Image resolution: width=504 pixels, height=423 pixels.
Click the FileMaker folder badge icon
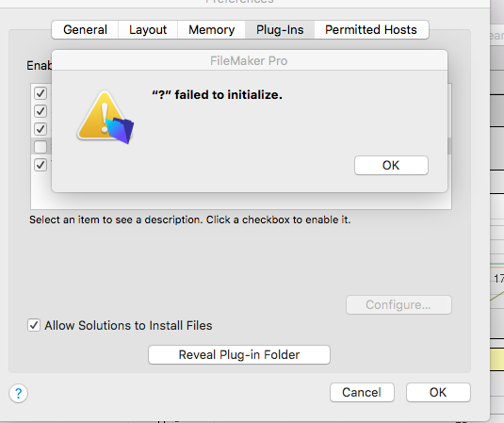(120, 130)
